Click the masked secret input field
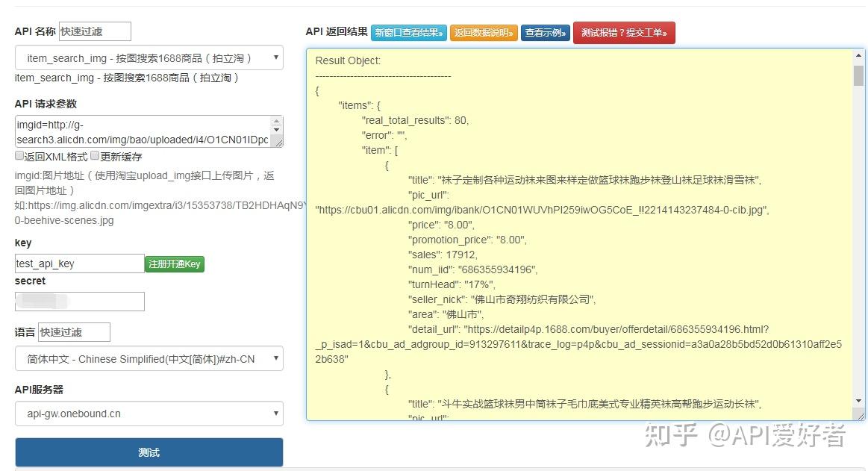The height and width of the screenshot is (471, 868). [x=79, y=301]
